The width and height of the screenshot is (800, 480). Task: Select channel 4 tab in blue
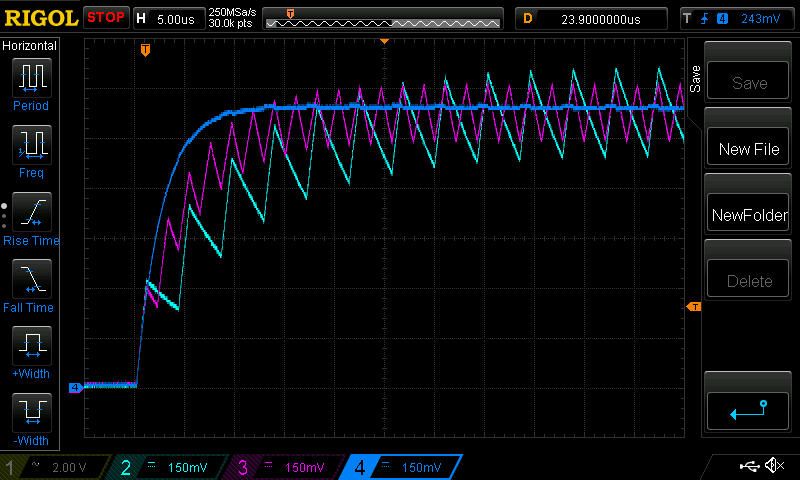tap(402, 467)
